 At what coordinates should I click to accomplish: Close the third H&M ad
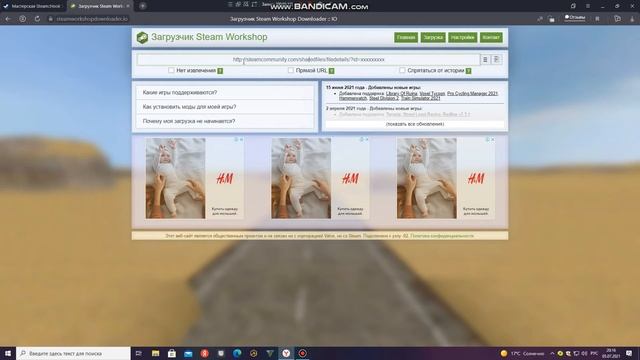tap(493, 140)
